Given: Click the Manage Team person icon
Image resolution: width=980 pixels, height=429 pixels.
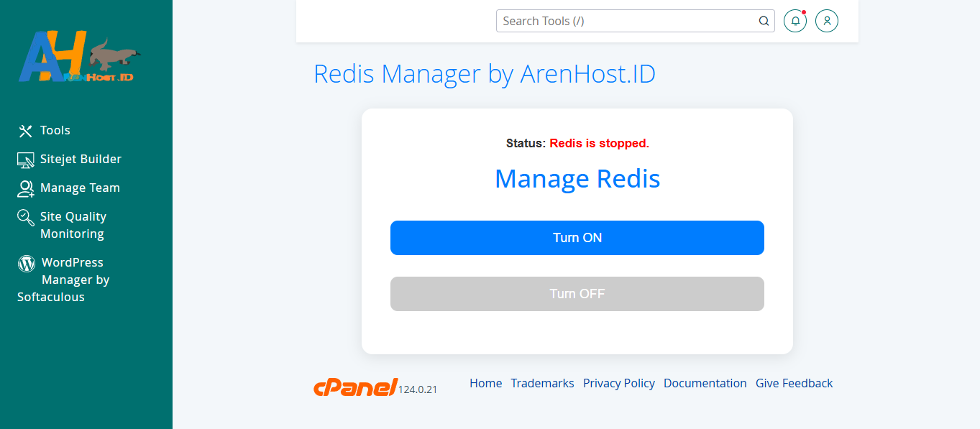Looking at the screenshot, I should [26, 188].
